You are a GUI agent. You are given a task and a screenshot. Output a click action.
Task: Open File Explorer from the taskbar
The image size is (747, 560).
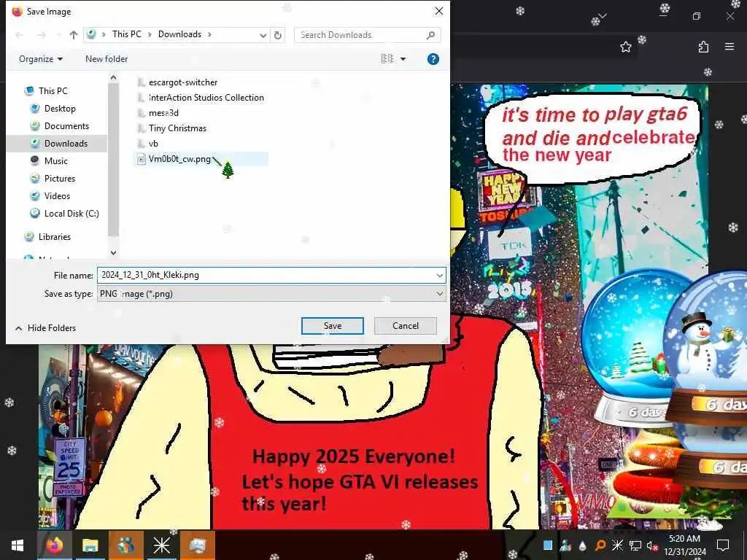[x=90, y=545]
